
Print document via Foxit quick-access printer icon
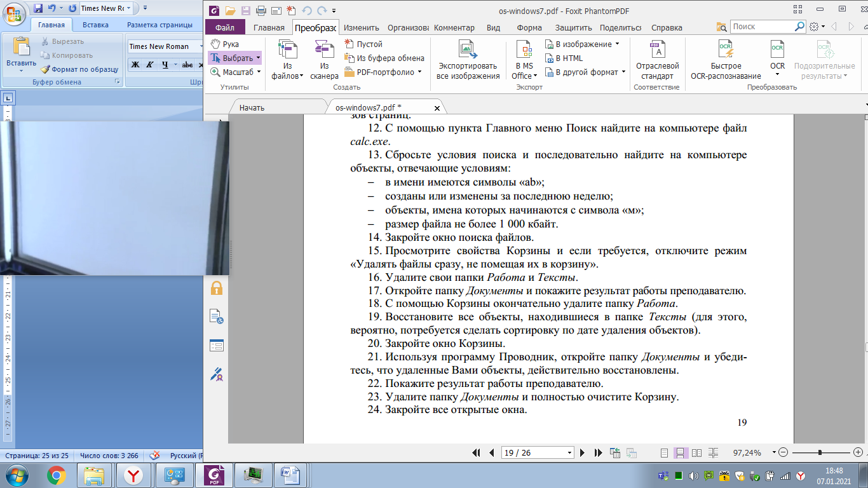pos(261,10)
